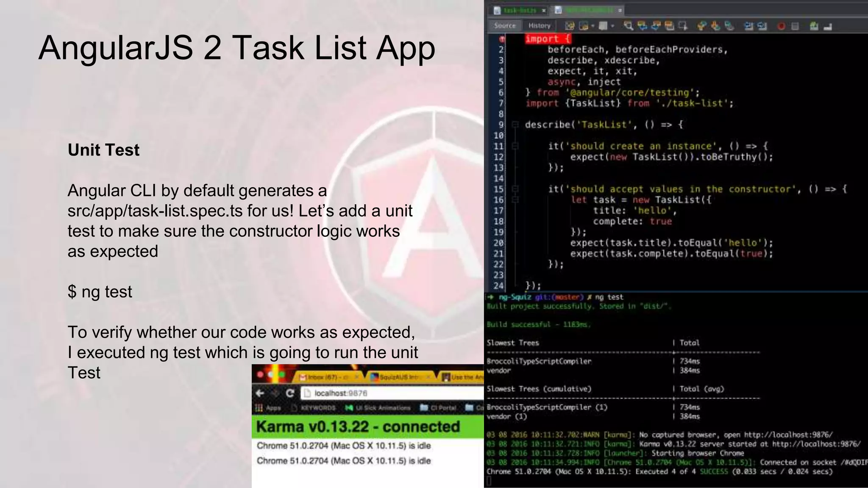Switch to the Source view tab

coord(505,25)
